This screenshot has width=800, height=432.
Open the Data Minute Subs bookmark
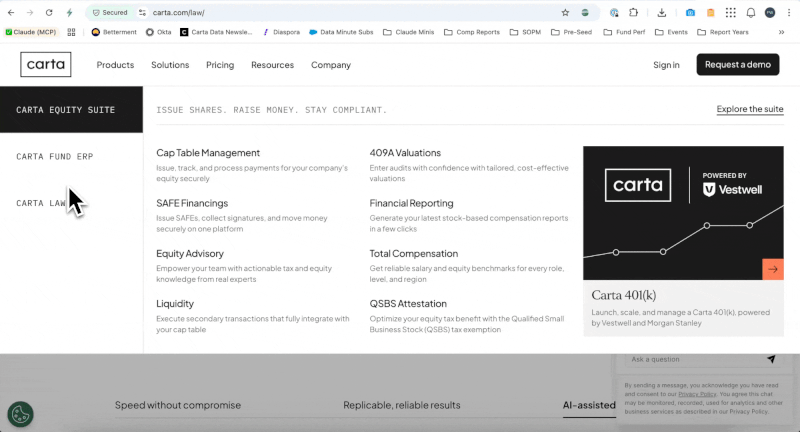click(341, 32)
